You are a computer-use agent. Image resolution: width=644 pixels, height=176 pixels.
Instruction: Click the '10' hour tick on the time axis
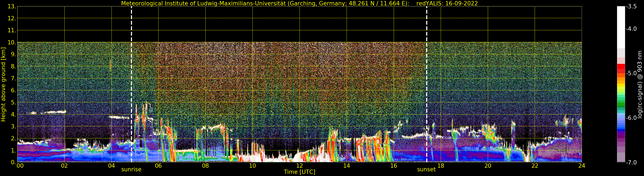tap(252, 166)
